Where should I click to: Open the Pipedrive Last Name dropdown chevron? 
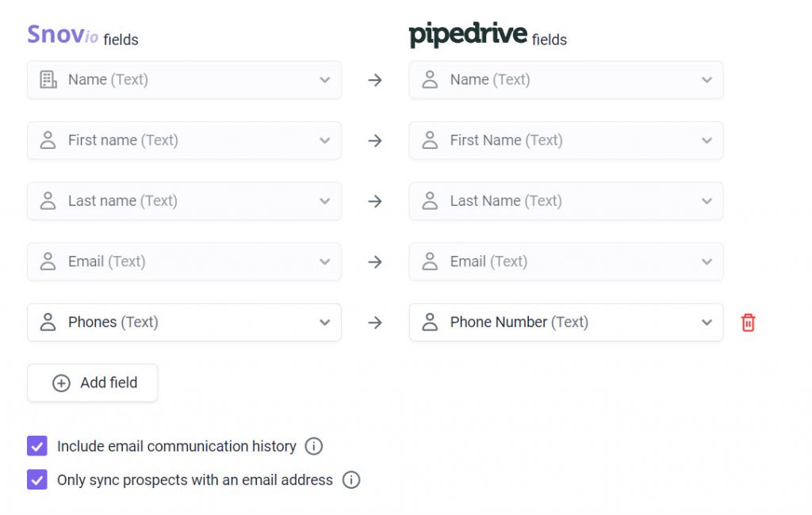pyautogui.click(x=707, y=200)
